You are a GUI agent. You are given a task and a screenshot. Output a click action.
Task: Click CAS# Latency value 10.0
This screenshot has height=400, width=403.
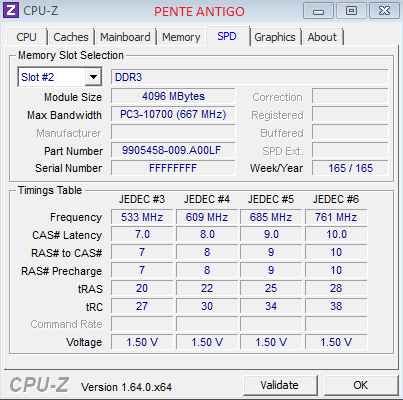[x=336, y=234]
